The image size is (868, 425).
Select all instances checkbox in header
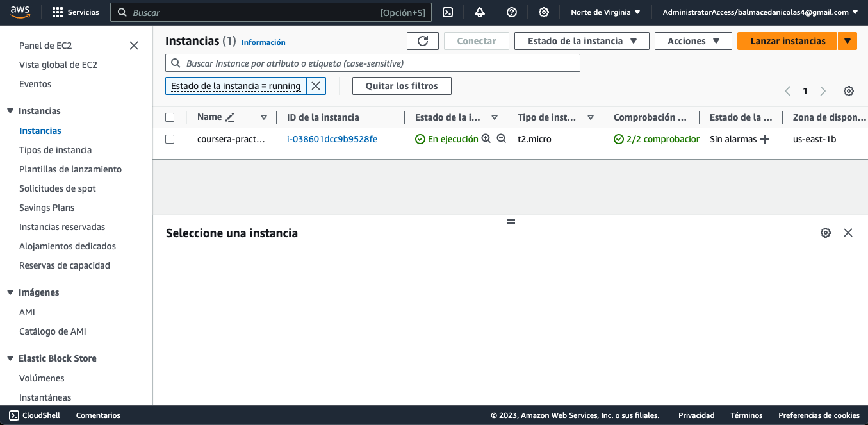(x=170, y=117)
